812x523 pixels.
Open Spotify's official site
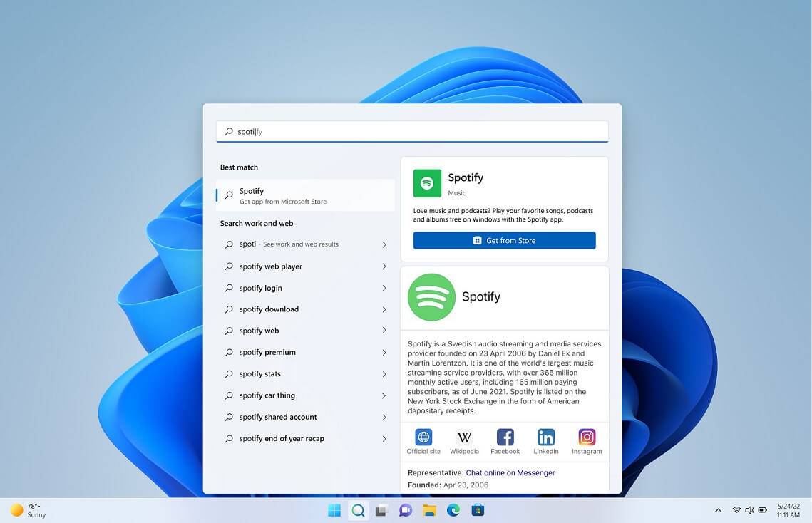[423, 440]
